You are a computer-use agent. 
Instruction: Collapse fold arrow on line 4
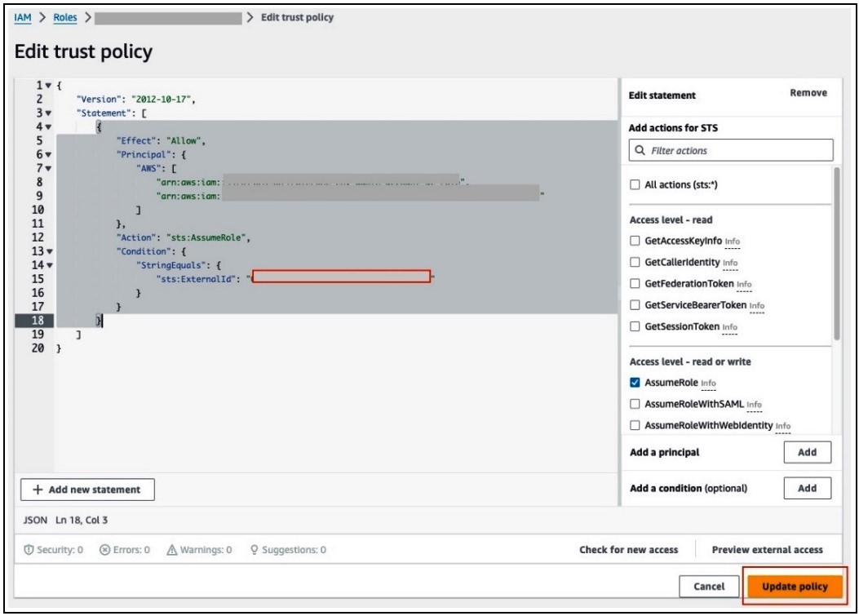[x=48, y=126]
